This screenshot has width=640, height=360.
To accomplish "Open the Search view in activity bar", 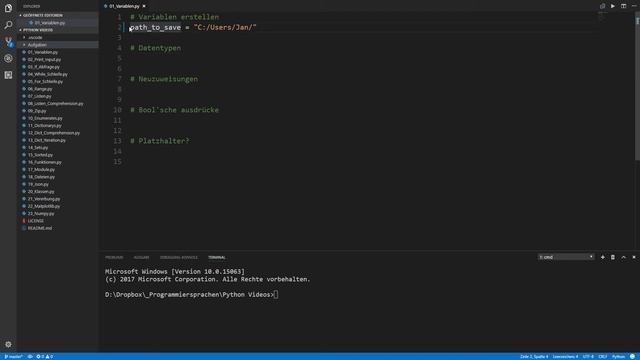I will [8, 25].
